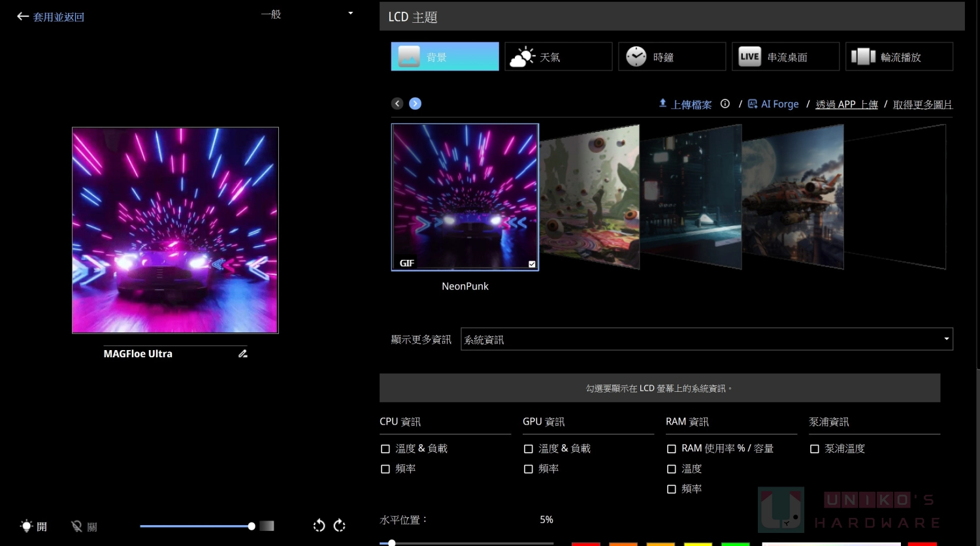Image resolution: width=980 pixels, height=546 pixels.
Task: Select the 時鐘 theme tab
Action: point(672,57)
